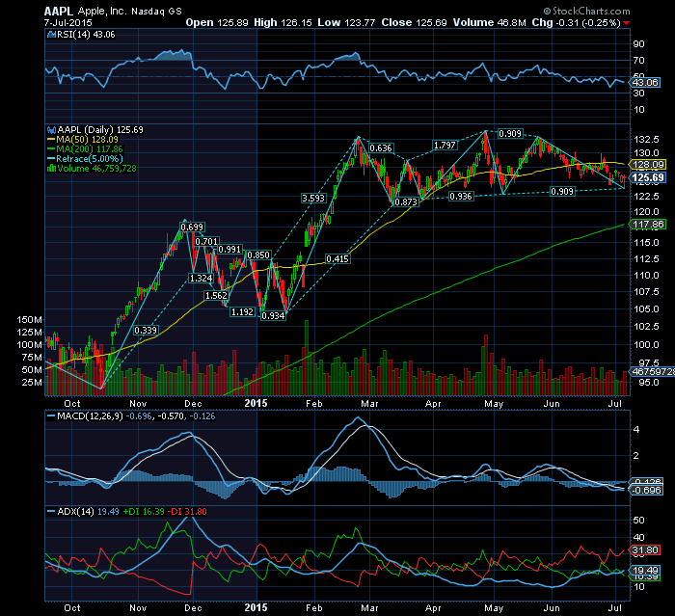Click the 0.699 retracement label
675x616 pixels.
pyautogui.click(x=192, y=227)
